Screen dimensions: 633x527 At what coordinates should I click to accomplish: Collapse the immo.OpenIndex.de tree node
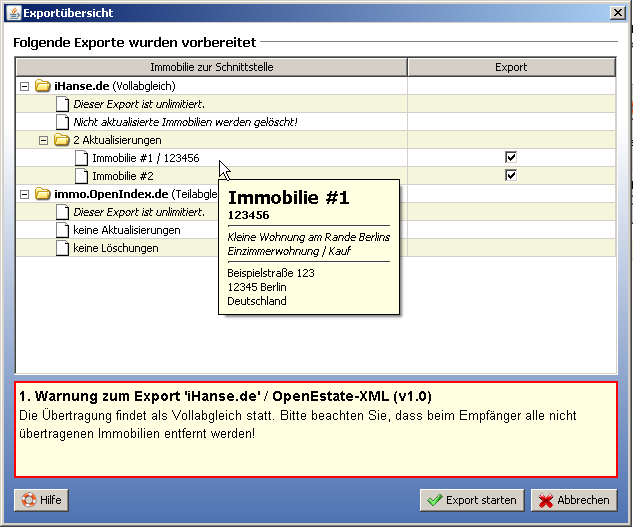click(24, 194)
